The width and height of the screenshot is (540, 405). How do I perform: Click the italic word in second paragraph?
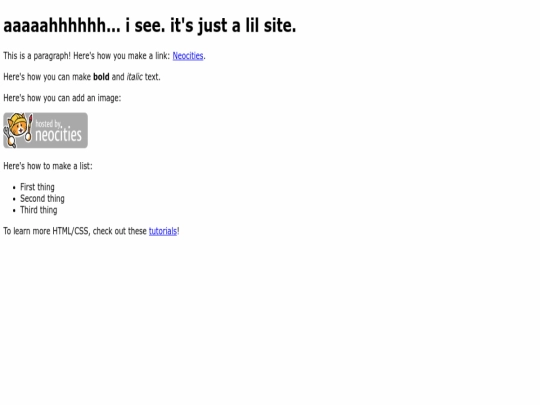pyautogui.click(x=134, y=77)
